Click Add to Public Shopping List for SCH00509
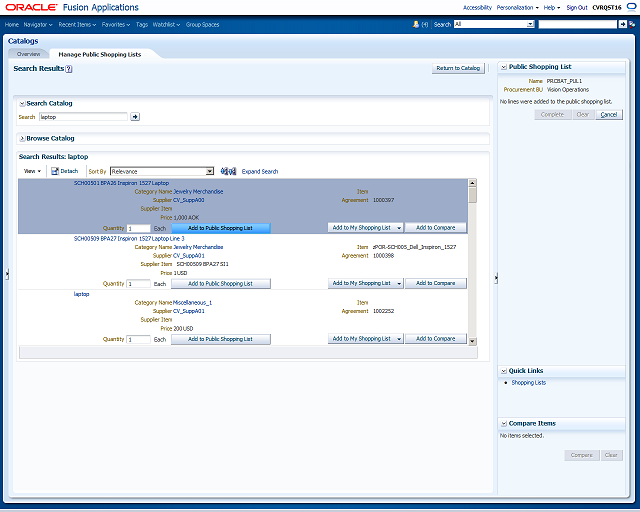 click(x=220, y=284)
